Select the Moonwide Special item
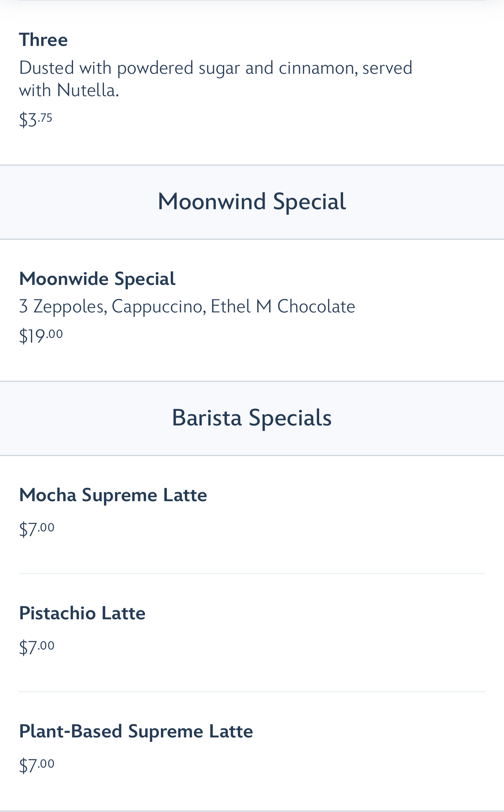The width and height of the screenshot is (504, 812). pyautogui.click(x=97, y=279)
